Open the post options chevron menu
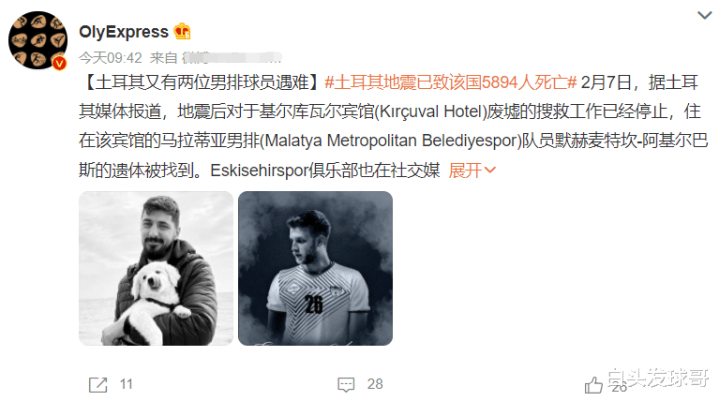The width and height of the screenshot is (719, 401). 704,16
